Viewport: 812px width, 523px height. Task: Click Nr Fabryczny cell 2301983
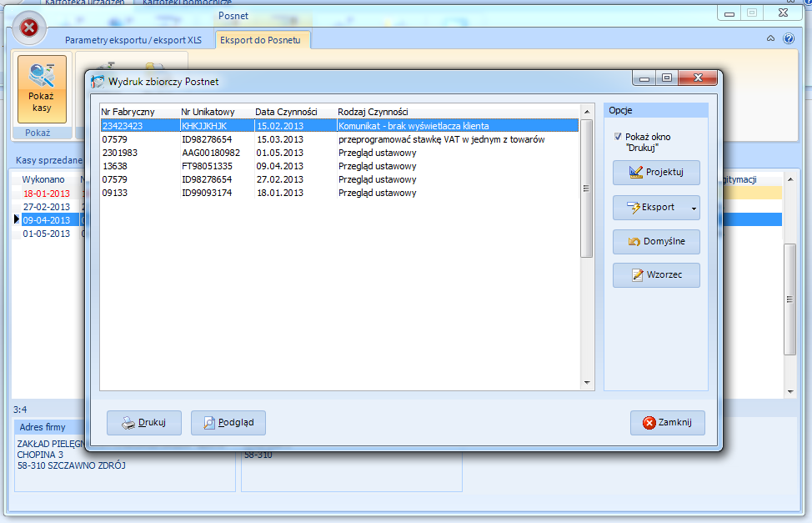[x=119, y=153]
